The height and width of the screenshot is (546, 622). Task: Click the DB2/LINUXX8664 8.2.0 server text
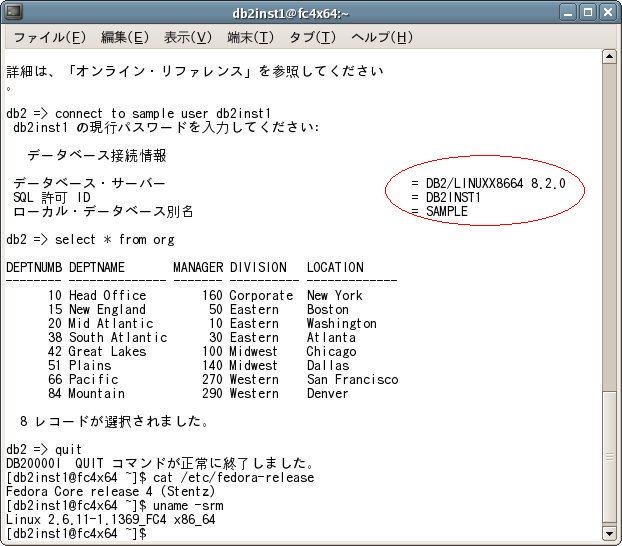pyautogui.click(x=496, y=184)
